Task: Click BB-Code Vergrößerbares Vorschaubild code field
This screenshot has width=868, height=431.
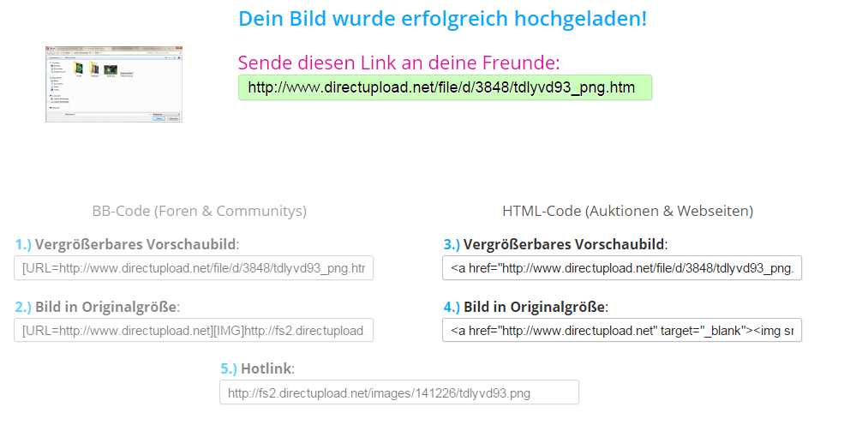Action: pyautogui.click(x=194, y=268)
